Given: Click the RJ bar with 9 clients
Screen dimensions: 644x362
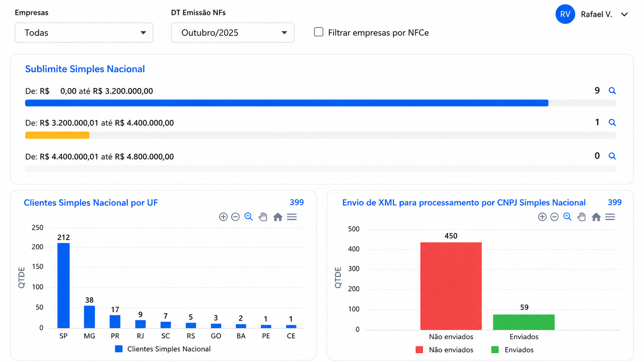Looking at the screenshot, I should click(x=140, y=324).
